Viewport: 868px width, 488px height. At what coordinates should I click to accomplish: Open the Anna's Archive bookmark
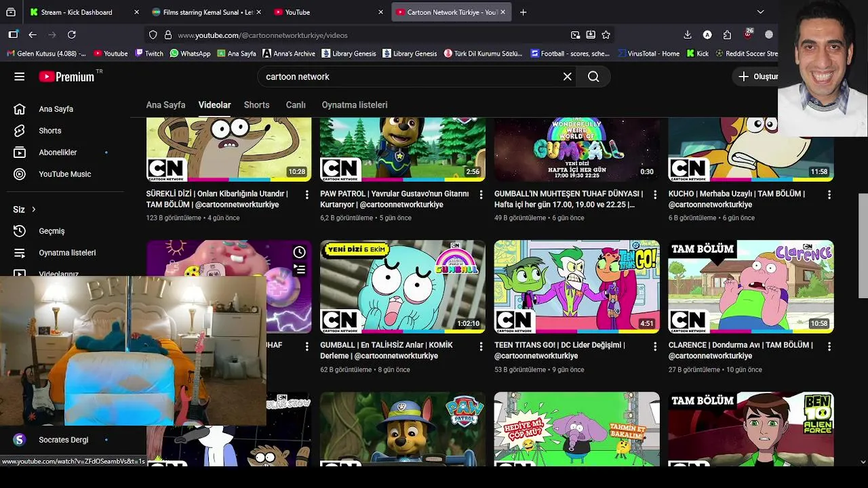click(x=289, y=54)
